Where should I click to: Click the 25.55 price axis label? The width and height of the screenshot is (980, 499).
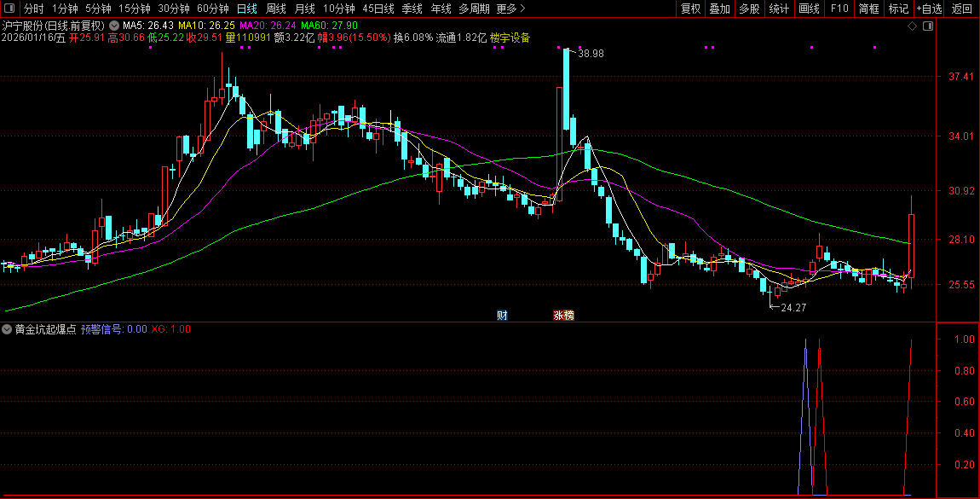pos(960,285)
